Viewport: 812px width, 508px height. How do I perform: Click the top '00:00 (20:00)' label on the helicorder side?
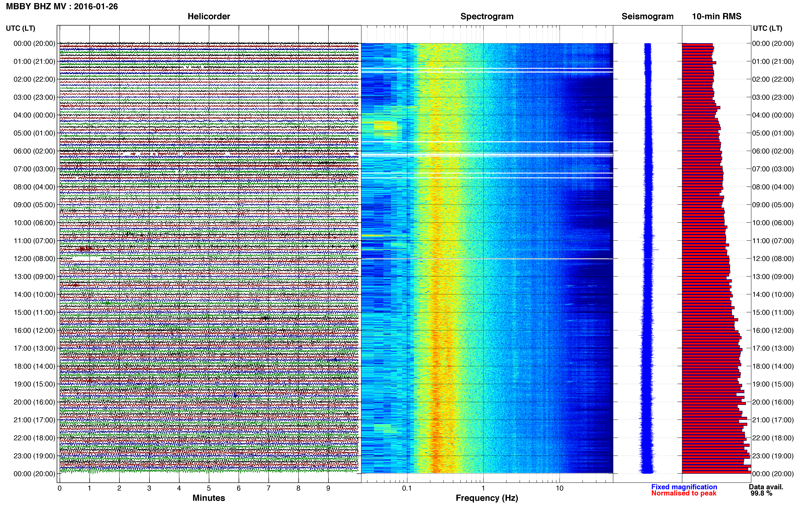point(34,43)
